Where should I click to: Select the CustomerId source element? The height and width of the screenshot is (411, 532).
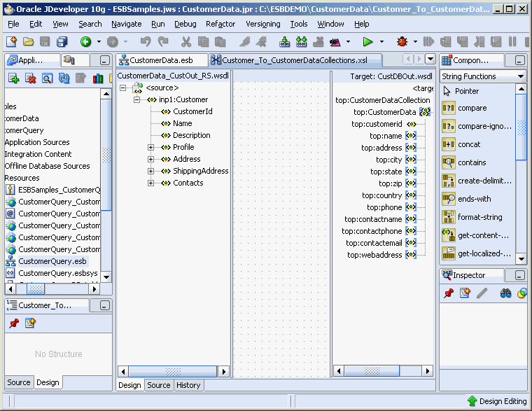[192, 111]
